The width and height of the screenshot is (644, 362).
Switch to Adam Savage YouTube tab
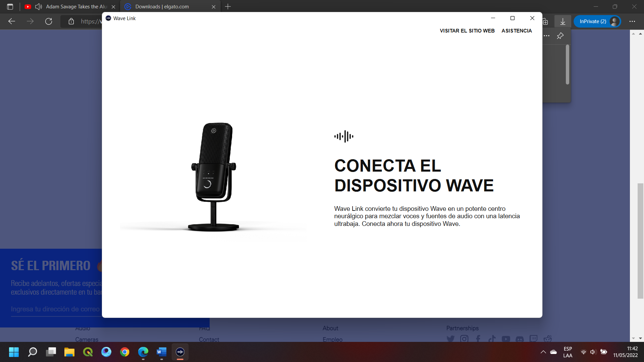[76, 7]
